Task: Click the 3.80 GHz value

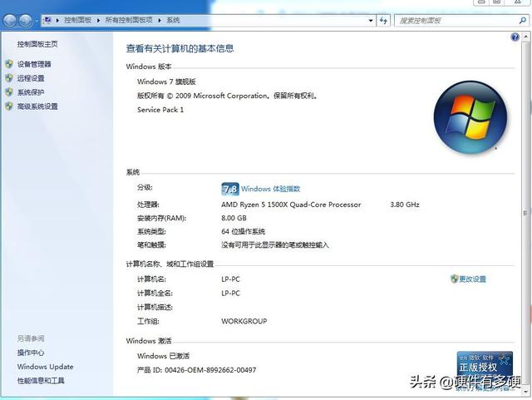Action: 405,205
